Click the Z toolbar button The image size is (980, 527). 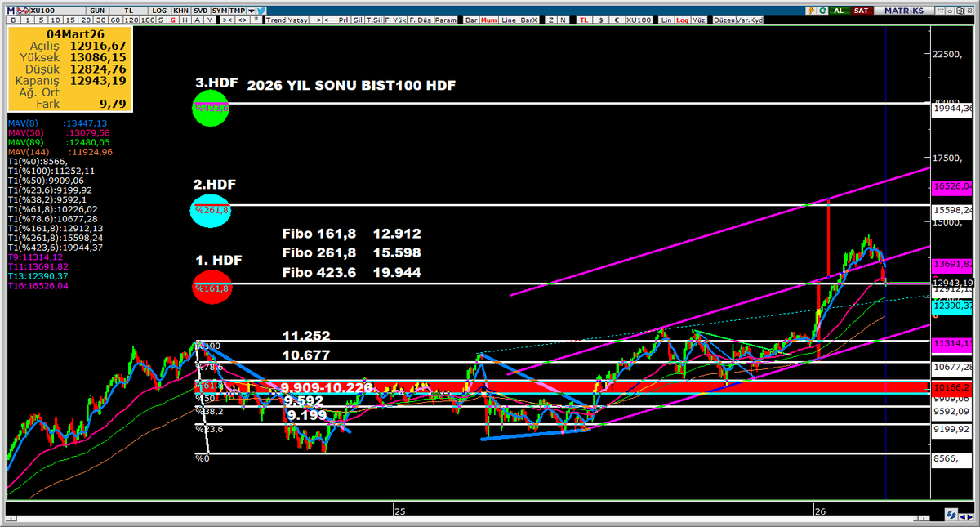(551, 20)
